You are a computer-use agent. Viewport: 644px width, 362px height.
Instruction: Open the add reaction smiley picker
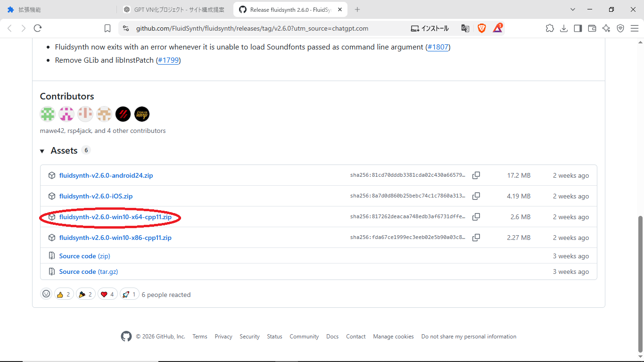[x=46, y=294]
